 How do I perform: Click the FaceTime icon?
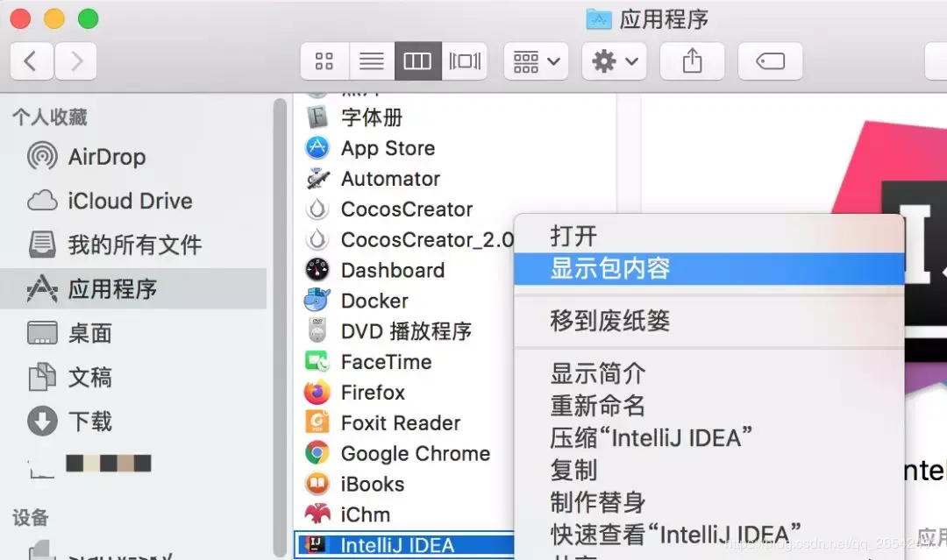tap(316, 361)
